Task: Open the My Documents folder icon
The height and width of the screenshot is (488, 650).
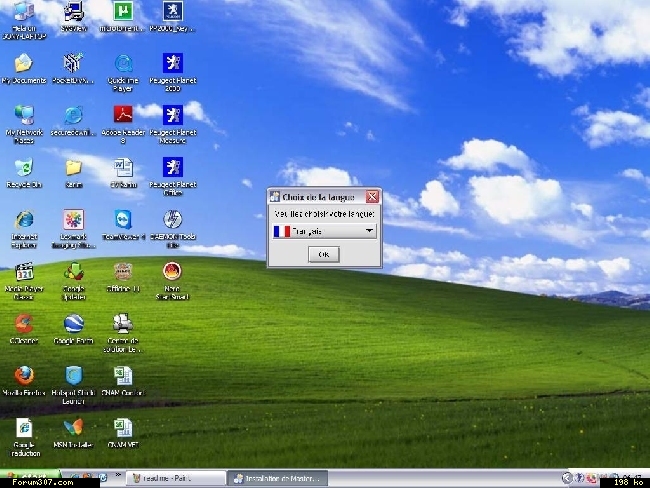Action: tap(24, 63)
